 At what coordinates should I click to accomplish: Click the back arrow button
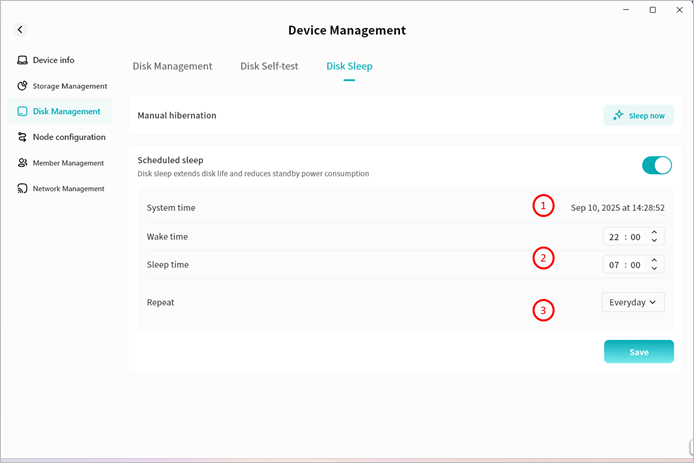20,31
